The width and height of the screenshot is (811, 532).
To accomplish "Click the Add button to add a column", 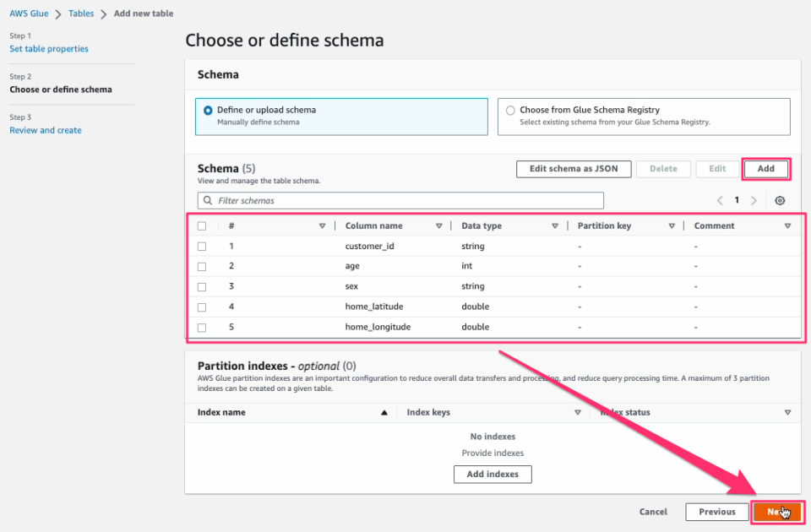I will 765,169.
